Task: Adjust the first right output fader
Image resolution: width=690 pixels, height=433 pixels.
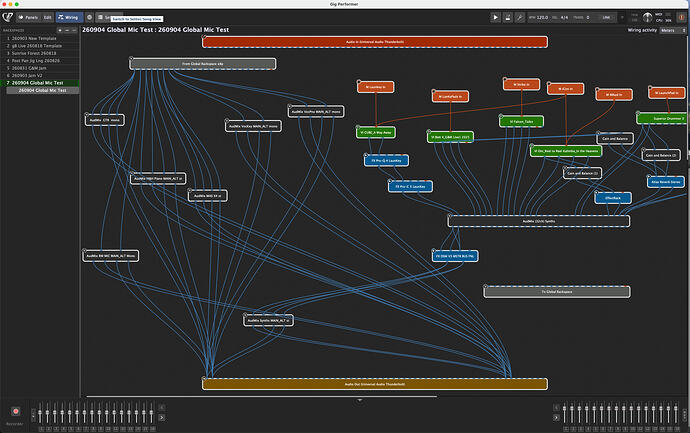Action: 565,413
